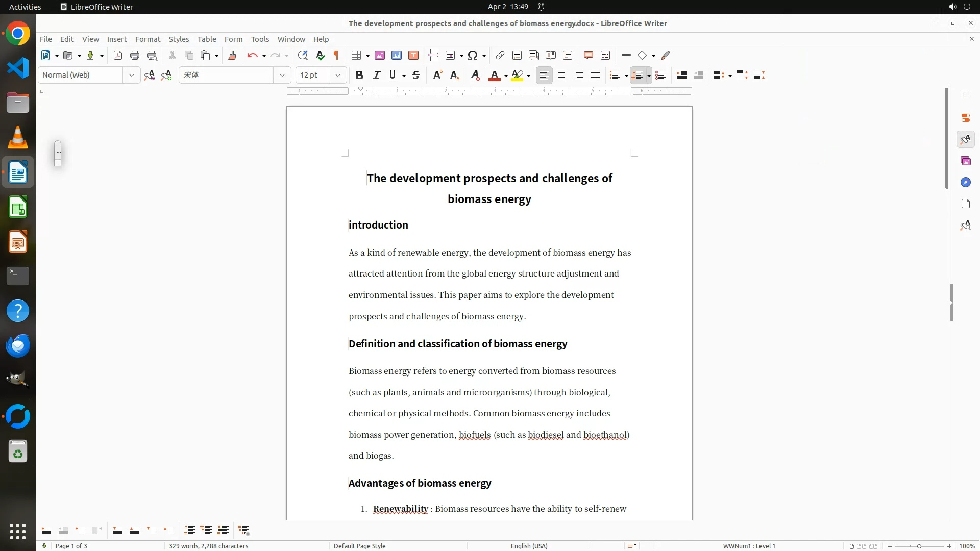Toggle Bold formatting
The height and width of the screenshot is (551, 980).
(359, 75)
